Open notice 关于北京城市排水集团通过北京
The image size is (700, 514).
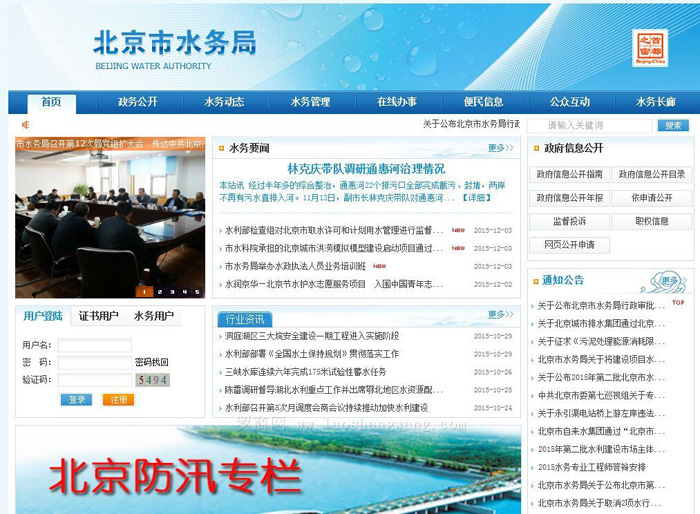coord(601,324)
